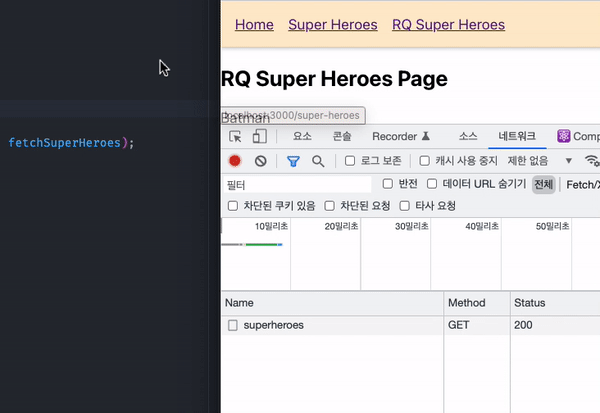Open network conditions wifi icon
The width and height of the screenshot is (600, 413).
tap(592, 161)
